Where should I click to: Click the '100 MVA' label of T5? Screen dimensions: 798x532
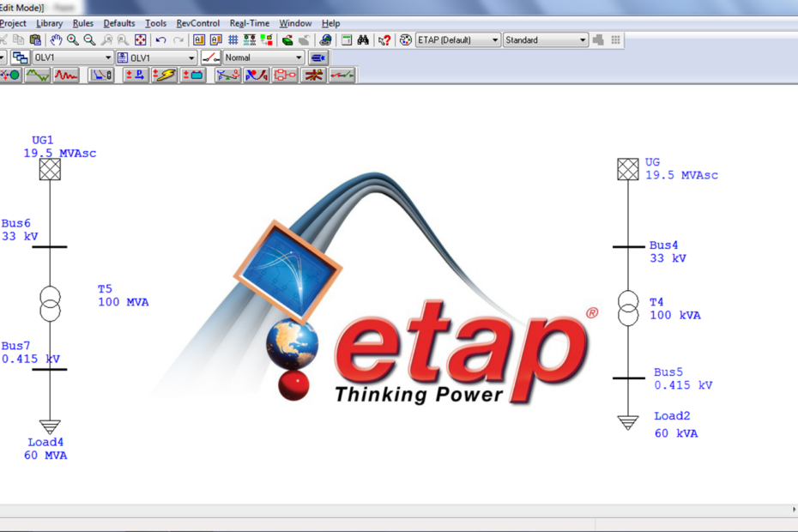click(x=124, y=302)
